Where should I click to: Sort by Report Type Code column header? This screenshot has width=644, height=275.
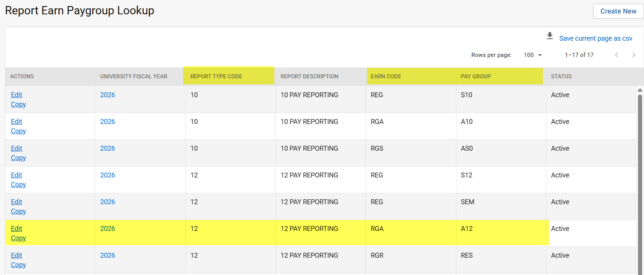(216, 76)
